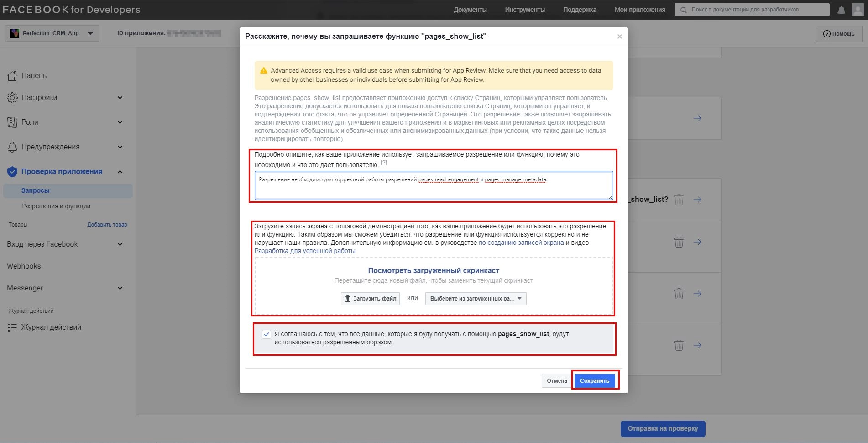The image size is (868, 443).
Task: Click 'Посмотреть загруженный скринкаст' link
Action: (x=434, y=270)
